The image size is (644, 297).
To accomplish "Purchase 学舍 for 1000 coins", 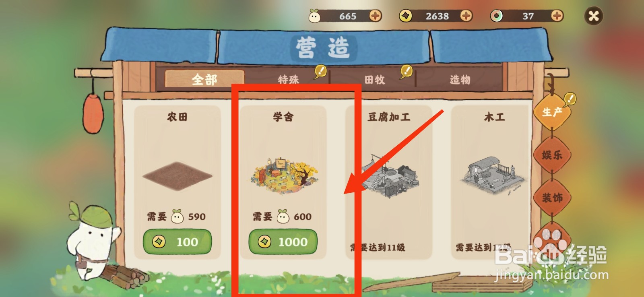I will pos(283,241).
